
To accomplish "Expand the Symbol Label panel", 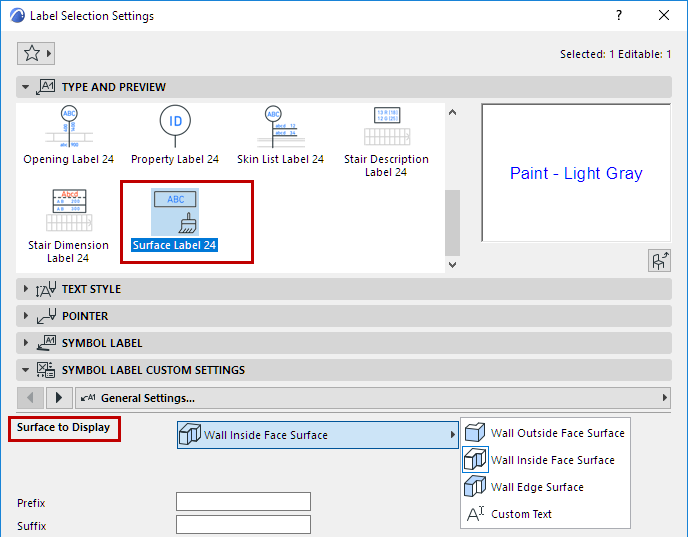I will (x=25, y=343).
